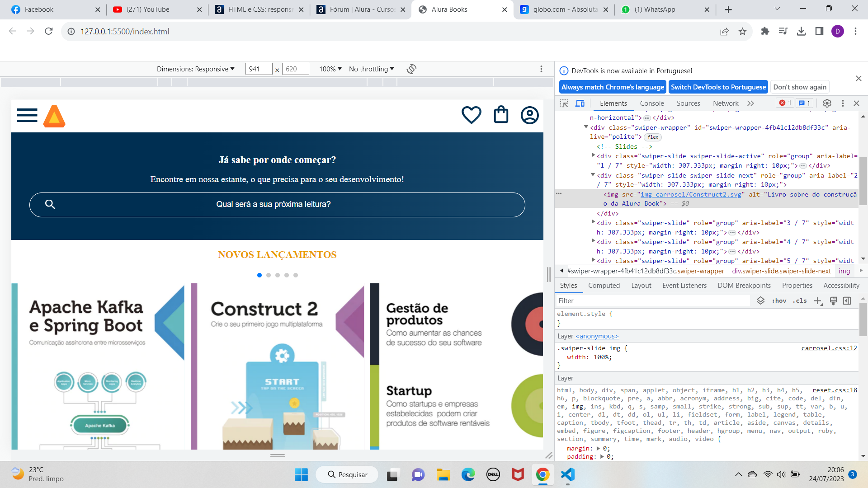Click Switch DevTools to Portuguese button
The width and height of the screenshot is (868, 488).
click(x=718, y=87)
